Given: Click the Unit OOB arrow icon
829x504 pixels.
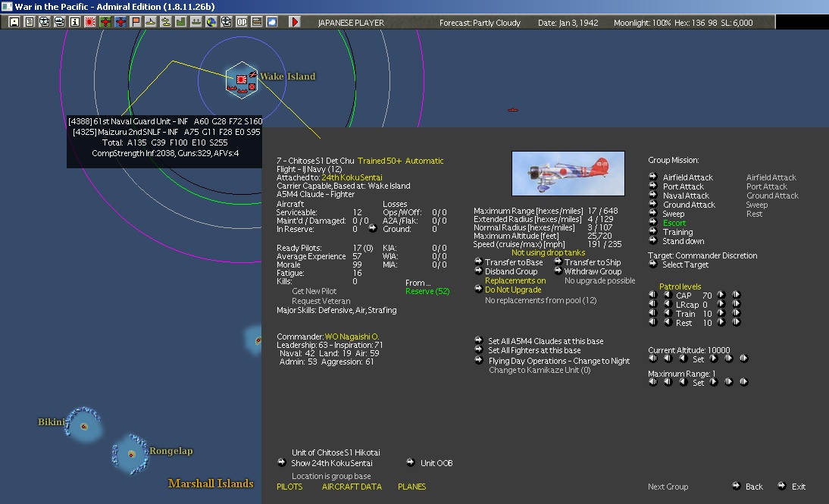Looking at the screenshot, I should 410,462.
